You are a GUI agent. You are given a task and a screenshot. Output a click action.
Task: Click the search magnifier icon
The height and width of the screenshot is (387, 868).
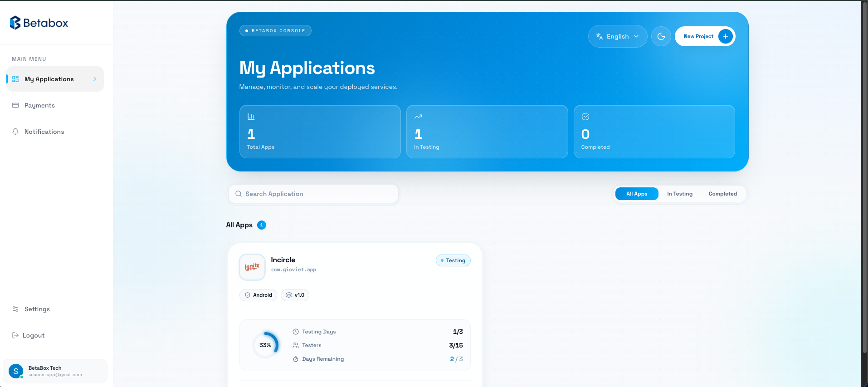coord(239,194)
